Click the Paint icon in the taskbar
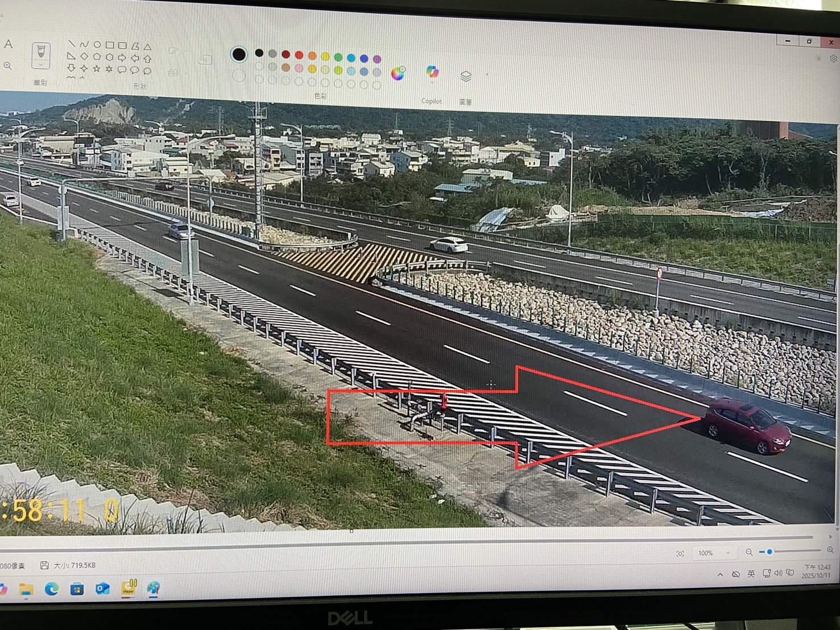840x630 pixels. (153, 588)
